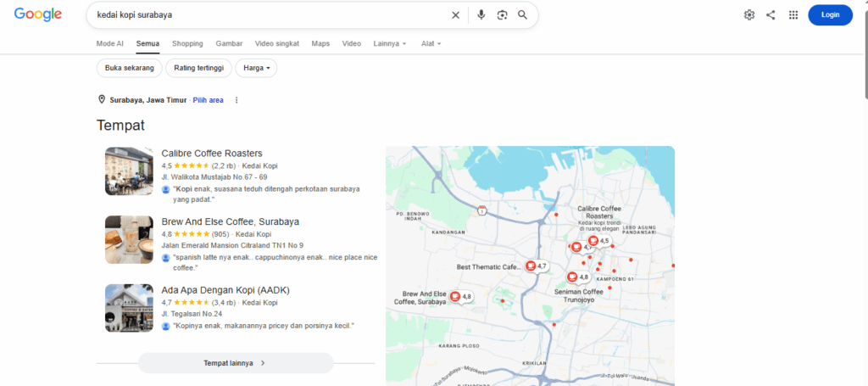
Task: Open the Maps tab
Action: point(320,44)
